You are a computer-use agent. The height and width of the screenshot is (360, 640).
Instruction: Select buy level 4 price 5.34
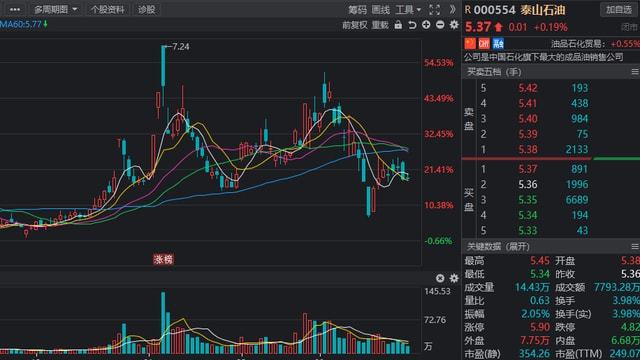[528, 215]
